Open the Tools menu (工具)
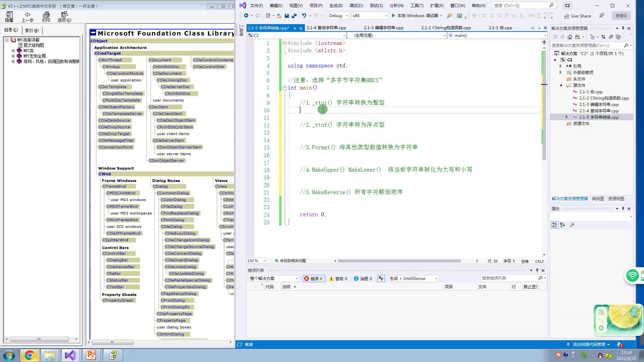The height and width of the screenshot is (362, 644). (417, 6)
